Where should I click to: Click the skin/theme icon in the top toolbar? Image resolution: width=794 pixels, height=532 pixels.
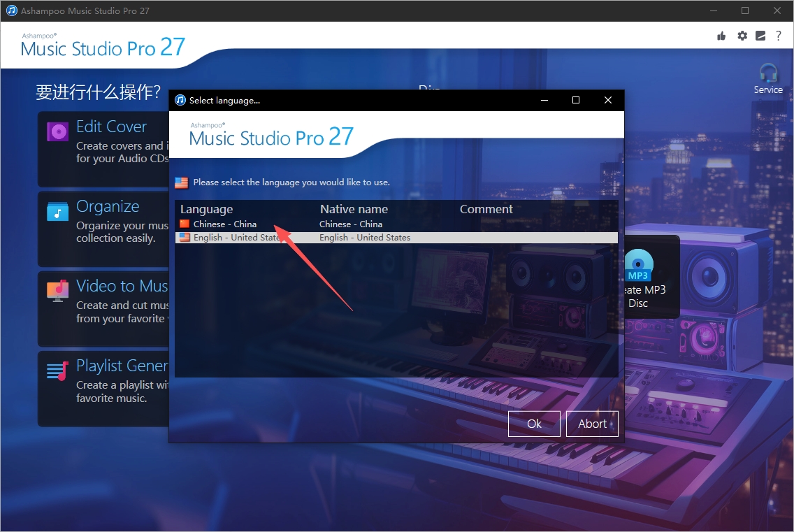[760, 36]
